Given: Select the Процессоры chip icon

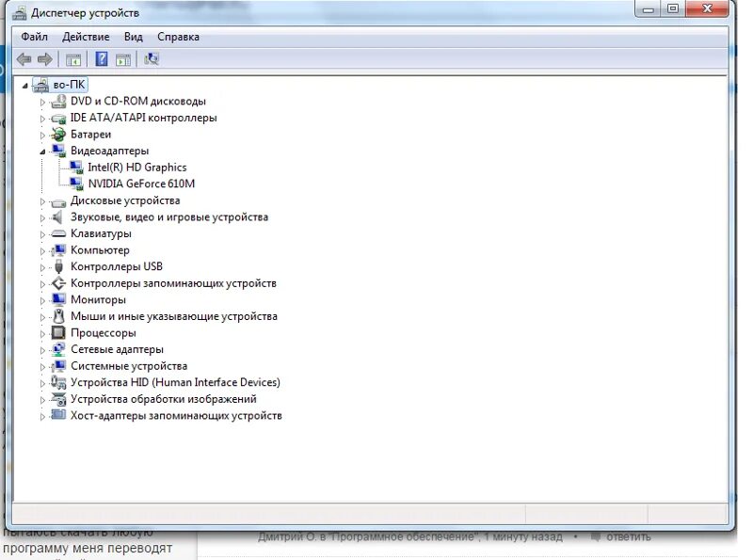Looking at the screenshot, I should pyautogui.click(x=58, y=332).
